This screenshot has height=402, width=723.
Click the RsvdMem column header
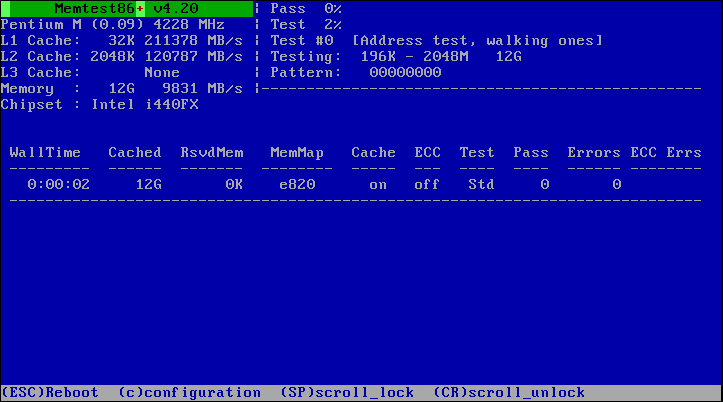(212, 153)
